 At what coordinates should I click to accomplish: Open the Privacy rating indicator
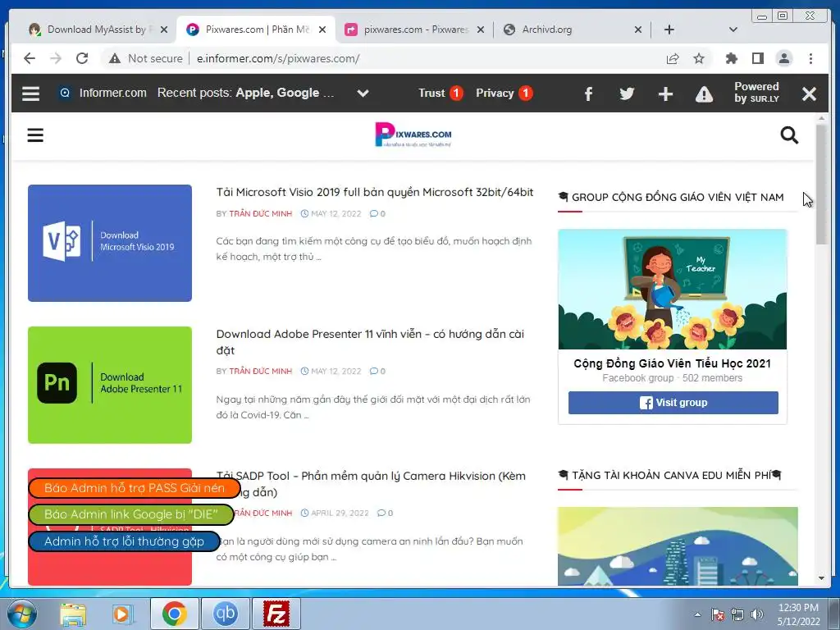[504, 94]
